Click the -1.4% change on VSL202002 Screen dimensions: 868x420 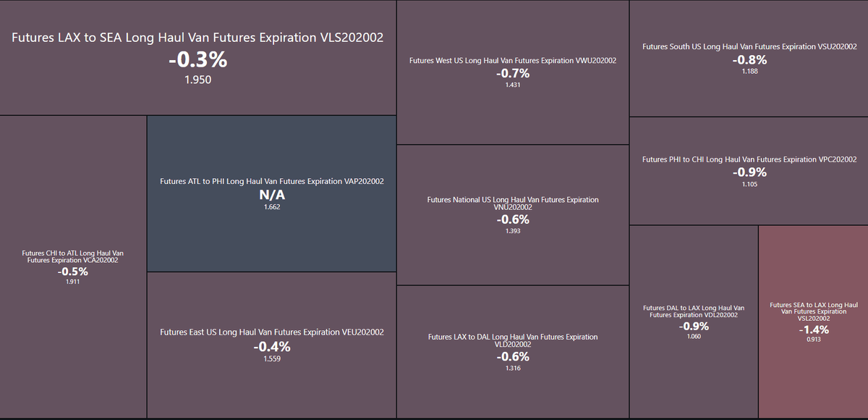coord(813,329)
